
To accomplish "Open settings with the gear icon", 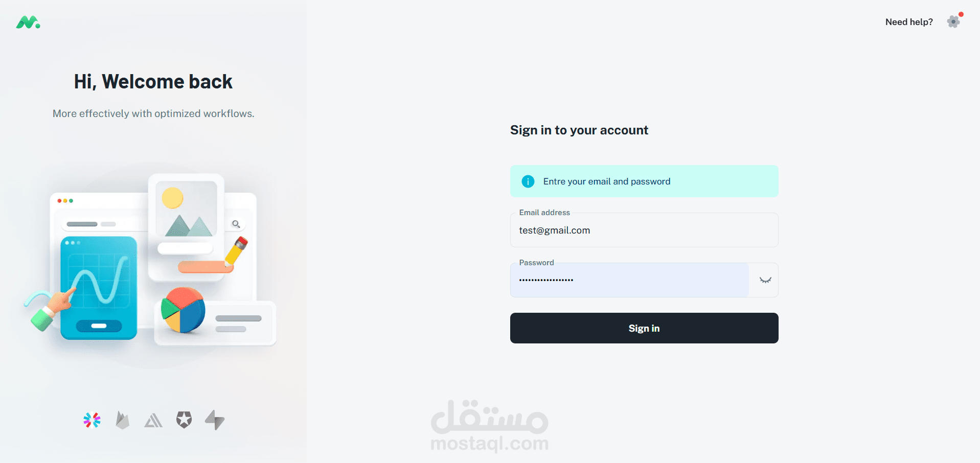I will [953, 21].
